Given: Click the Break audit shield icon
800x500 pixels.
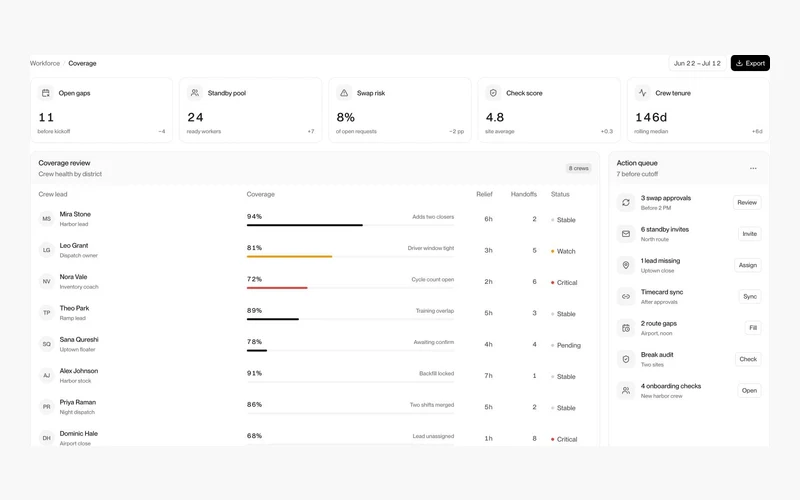Looking at the screenshot, I should (x=626, y=359).
